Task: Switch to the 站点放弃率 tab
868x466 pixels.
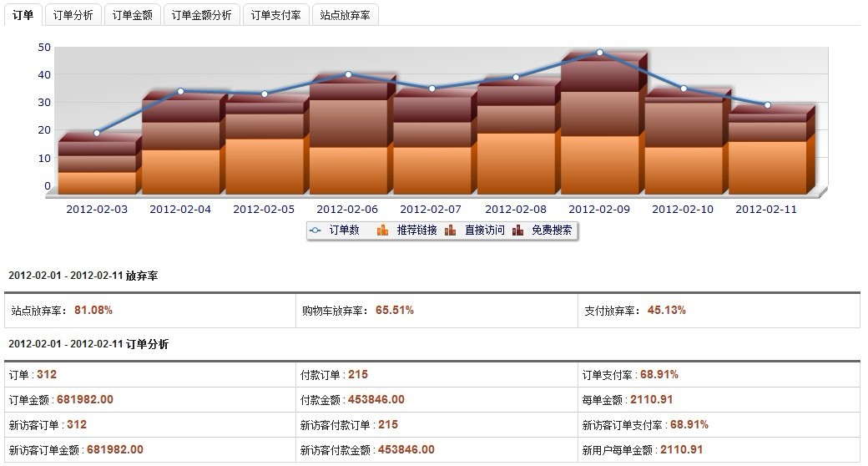Action: coord(345,15)
